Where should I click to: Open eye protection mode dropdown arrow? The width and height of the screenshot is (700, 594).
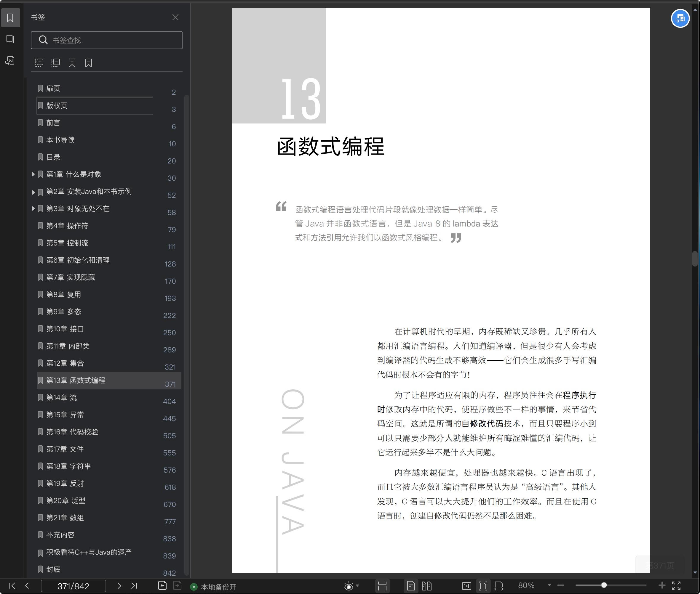(358, 586)
